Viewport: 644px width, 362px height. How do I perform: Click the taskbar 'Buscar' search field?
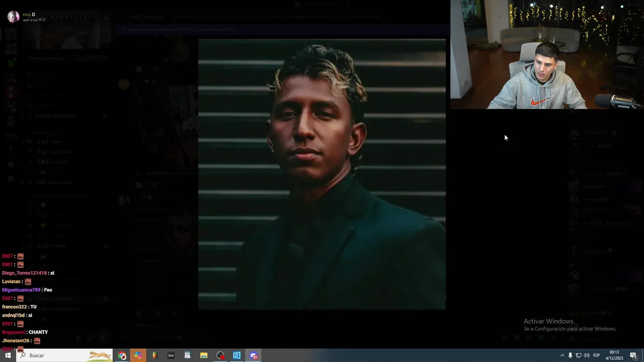click(64, 355)
